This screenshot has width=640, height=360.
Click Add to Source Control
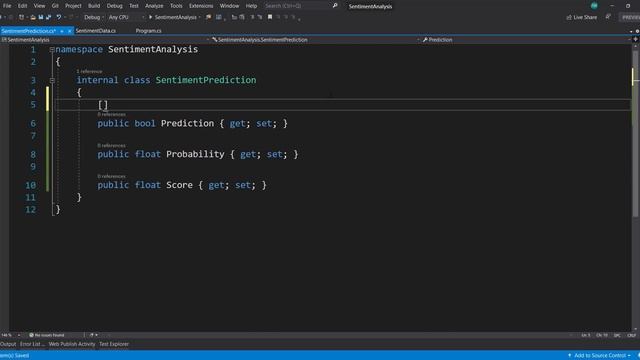click(x=599, y=356)
